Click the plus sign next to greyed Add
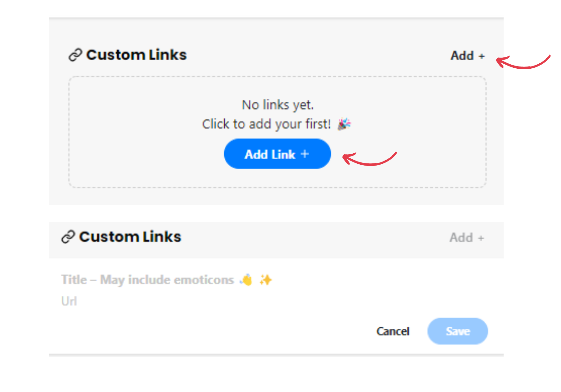Screen dimensions: 561x392 [x=481, y=238]
